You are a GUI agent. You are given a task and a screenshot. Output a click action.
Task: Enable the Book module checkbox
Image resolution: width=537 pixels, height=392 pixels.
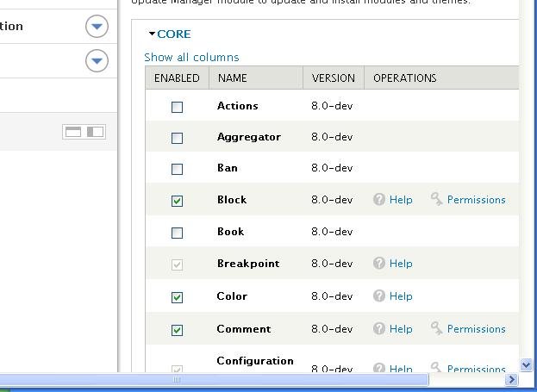(177, 233)
